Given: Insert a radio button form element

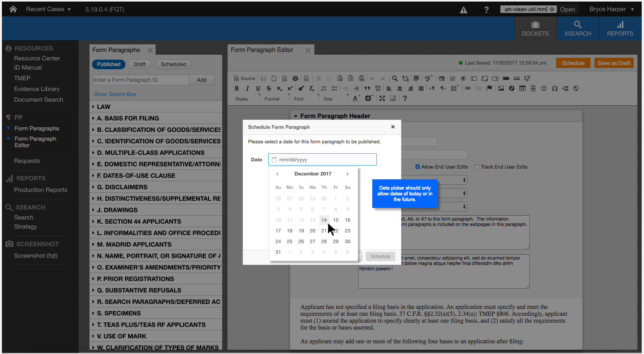Looking at the screenshot, I should pyautogui.click(x=463, y=78).
